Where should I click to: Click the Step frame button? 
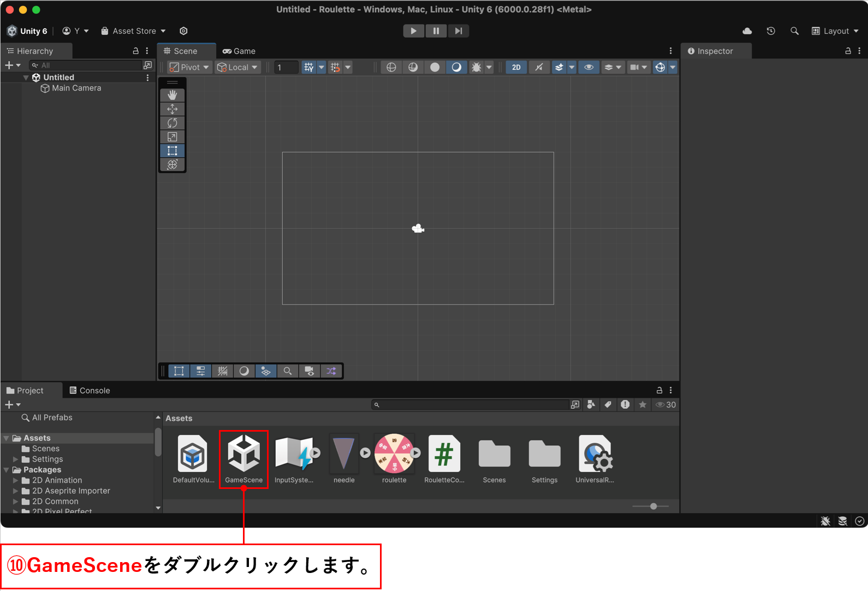tap(459, 31)
